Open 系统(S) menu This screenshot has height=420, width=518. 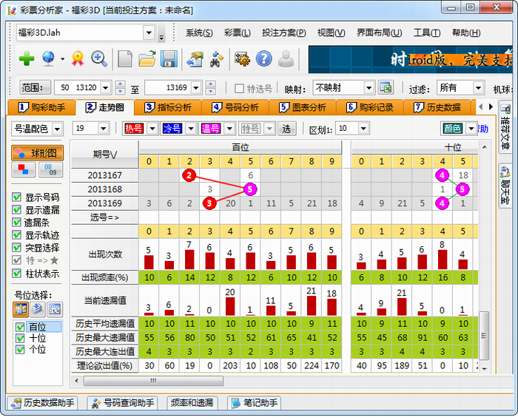[x=199, y=33]
